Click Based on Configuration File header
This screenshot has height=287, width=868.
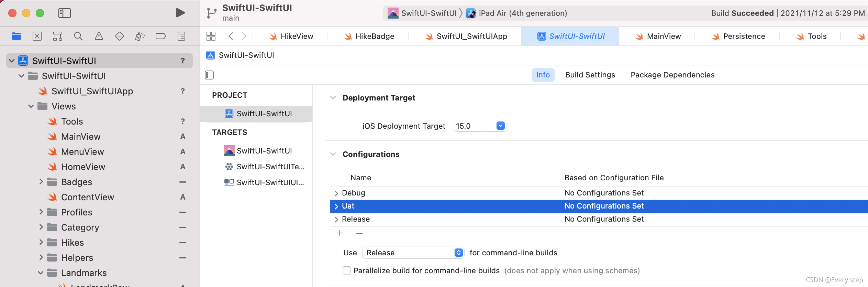click(614, 178)
